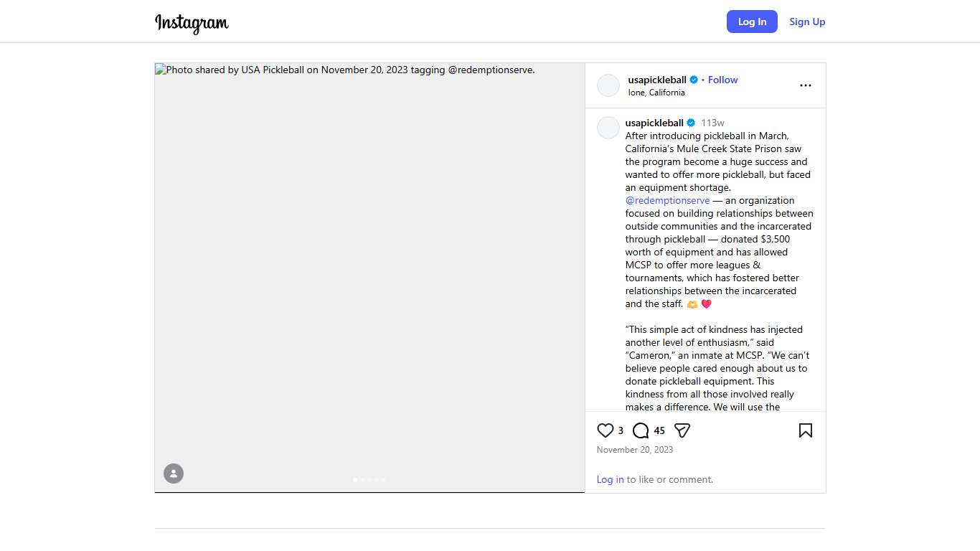Click the November 20, 2023 post date
Image resolution: width=980 pixels, height=551 pixels.
point(635,450)
